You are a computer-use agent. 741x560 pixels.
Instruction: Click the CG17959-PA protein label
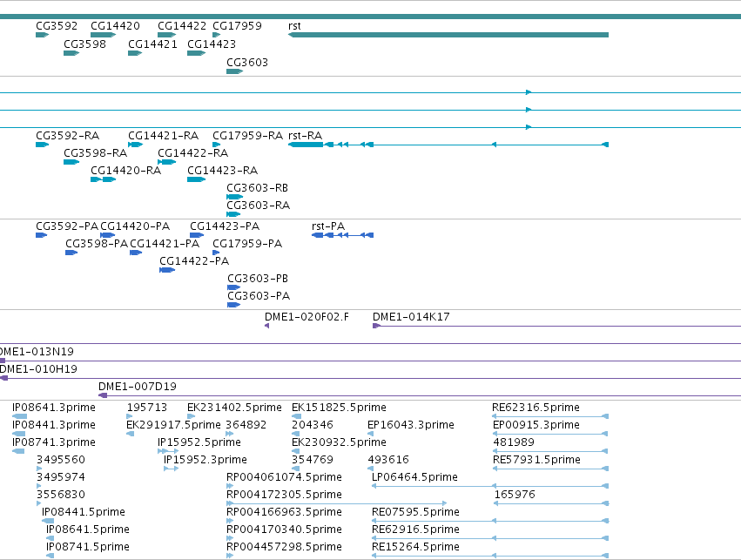(x=247, y=244)
